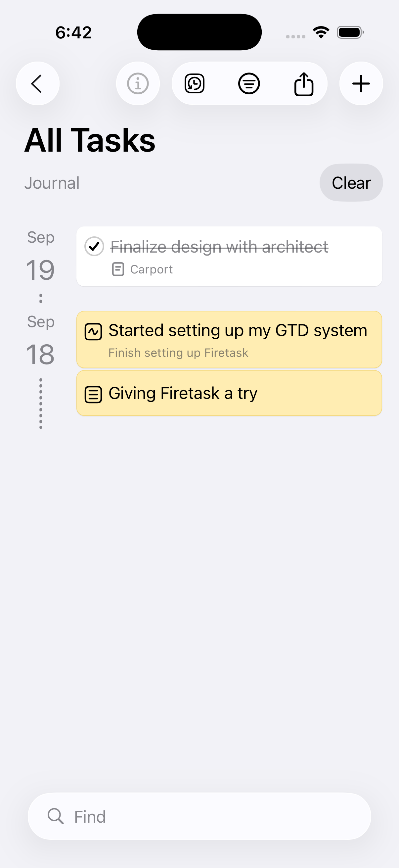Tap the Journal section label
399x868 pixels.
[52, 183]
